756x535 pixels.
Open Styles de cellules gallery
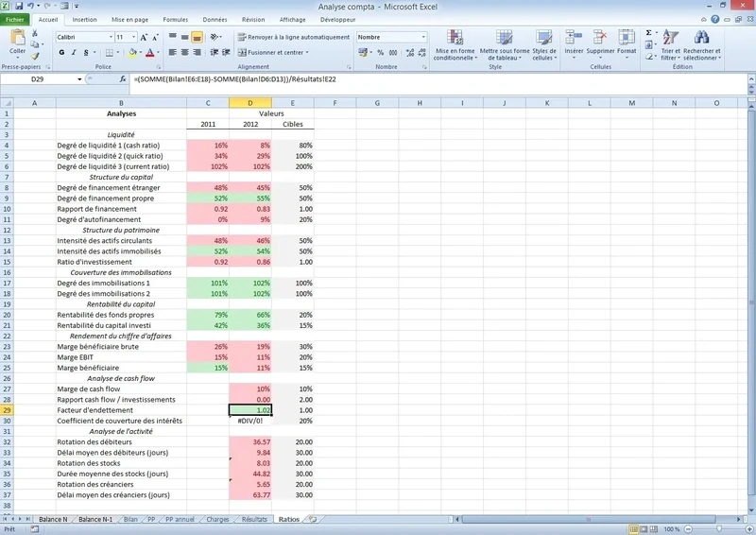pyautogui.click(x=544, y=44)
